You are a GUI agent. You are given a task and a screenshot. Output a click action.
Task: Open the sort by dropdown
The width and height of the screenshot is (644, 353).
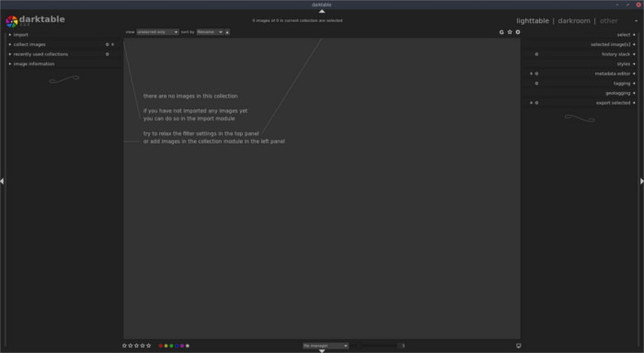[210, 32]
